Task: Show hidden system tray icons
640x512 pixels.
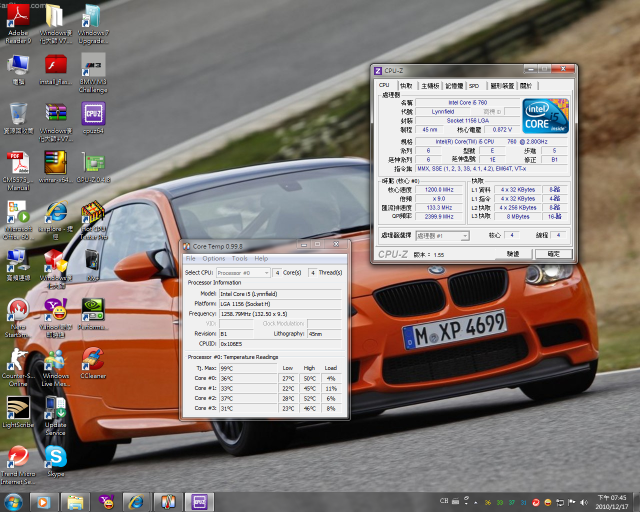Action: (x=476, y=502)
